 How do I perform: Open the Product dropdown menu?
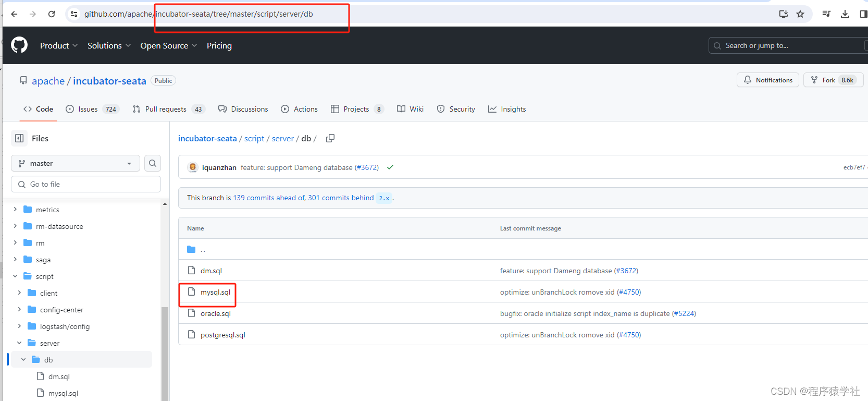click(59, 46)
